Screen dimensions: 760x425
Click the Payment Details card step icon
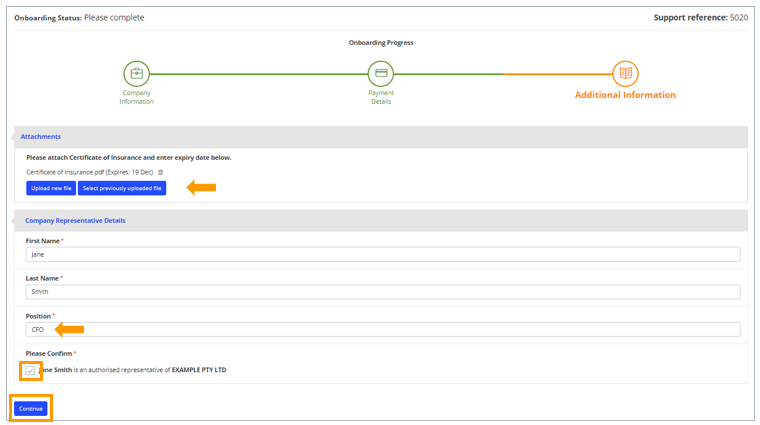point(380,73)
